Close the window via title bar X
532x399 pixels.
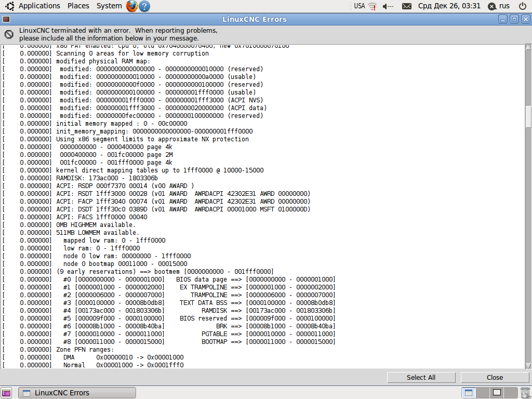[525, 19]
